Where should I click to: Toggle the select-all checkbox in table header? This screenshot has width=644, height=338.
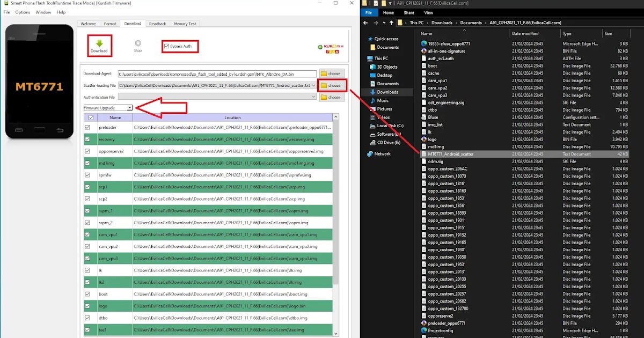coord(91,117)
